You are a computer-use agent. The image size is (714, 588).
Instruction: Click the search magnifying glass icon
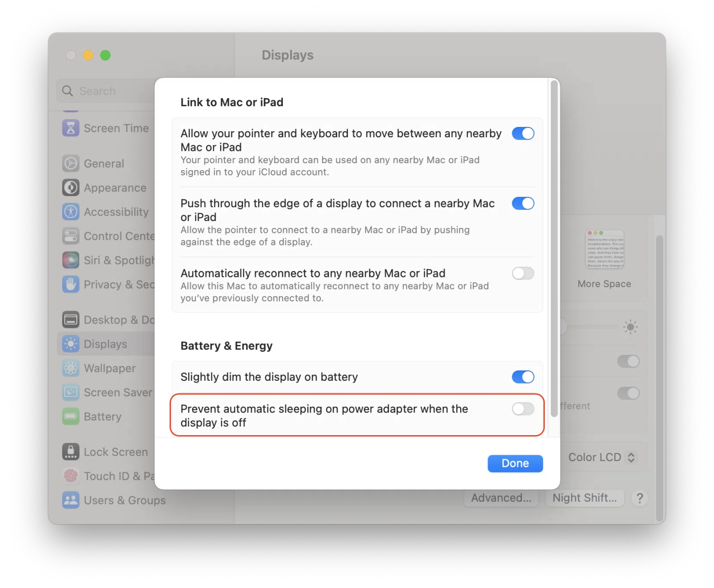click(x=68, y=91)
